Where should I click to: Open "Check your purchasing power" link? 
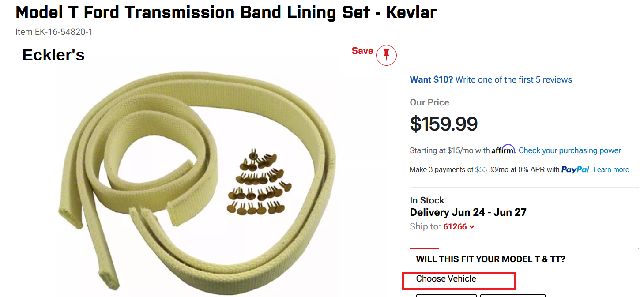click(569, 151)
